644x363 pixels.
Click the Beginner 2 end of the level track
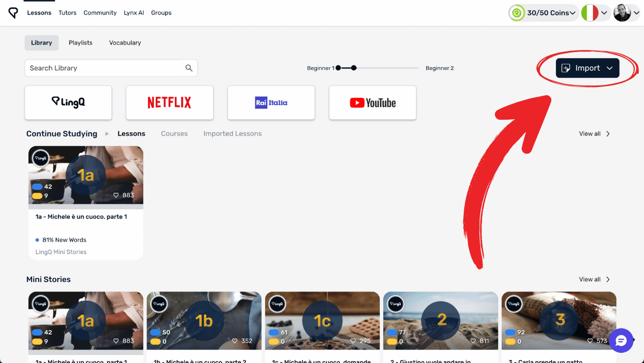pos(440,68)
